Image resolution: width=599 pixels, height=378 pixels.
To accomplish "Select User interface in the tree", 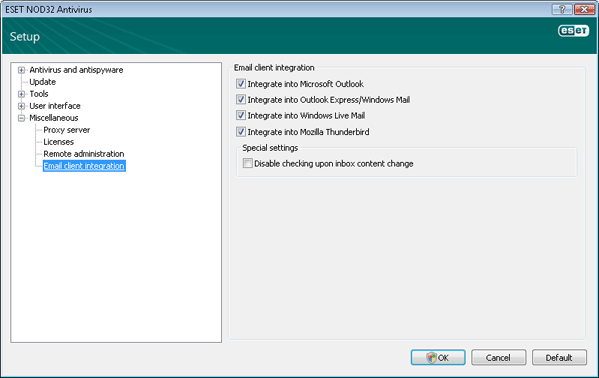I will point(55,106).
